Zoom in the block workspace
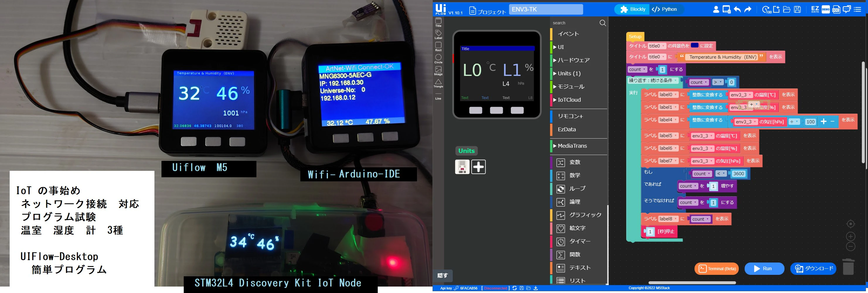The width and height of the screenshot is (868, 293). tap(850, 236)
